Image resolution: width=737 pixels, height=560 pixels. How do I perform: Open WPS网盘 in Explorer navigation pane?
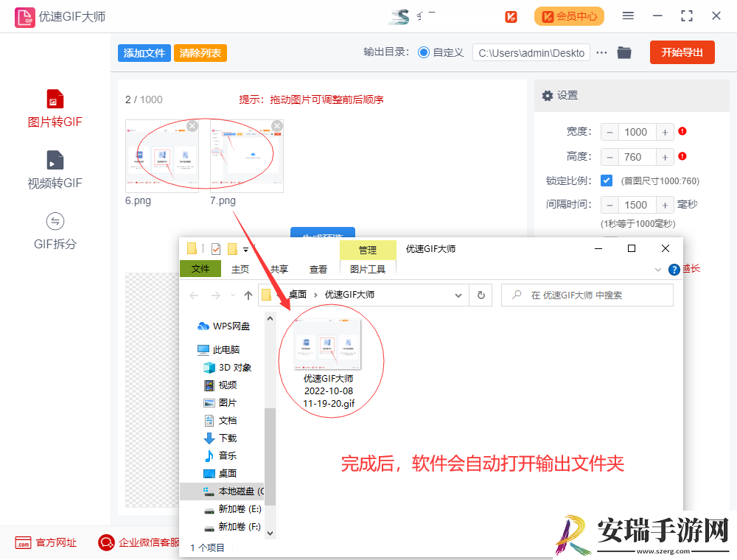point(224,326)
